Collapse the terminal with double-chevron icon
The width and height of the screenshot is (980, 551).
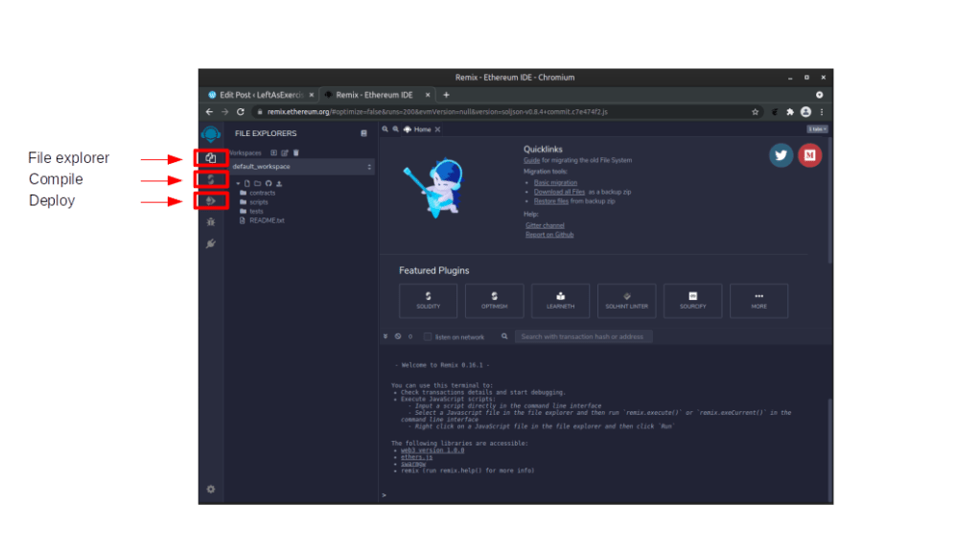[385, 337]
